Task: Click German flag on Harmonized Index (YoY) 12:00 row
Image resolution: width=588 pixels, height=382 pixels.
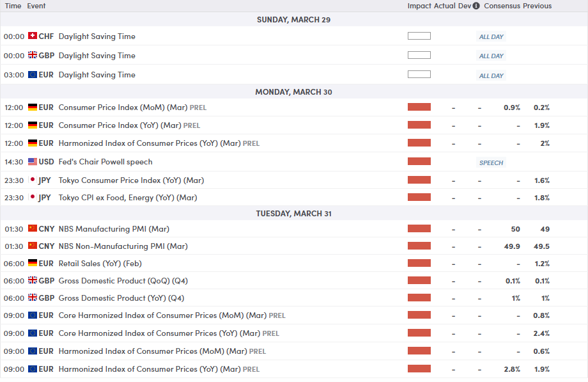Action: pyautogui.click(x=33, y=143)
